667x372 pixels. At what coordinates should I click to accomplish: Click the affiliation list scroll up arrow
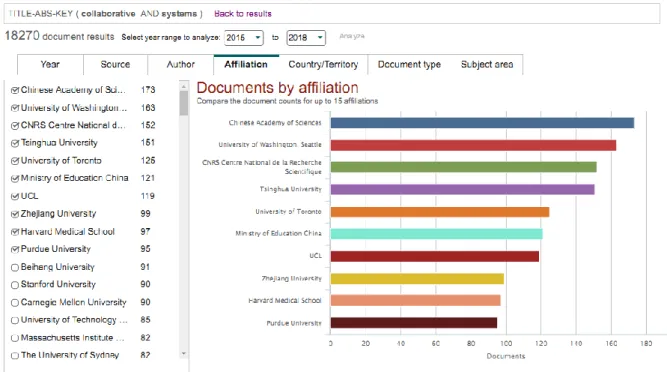pos(184,86)
